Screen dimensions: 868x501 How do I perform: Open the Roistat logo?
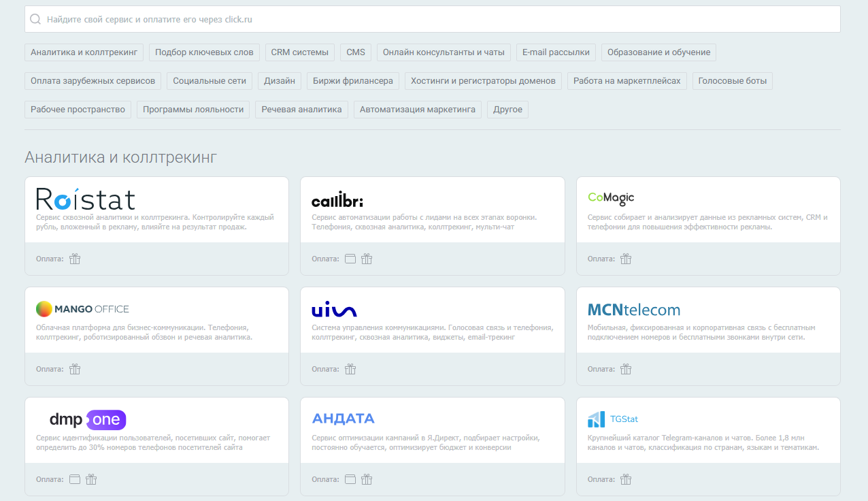(86, 199)
